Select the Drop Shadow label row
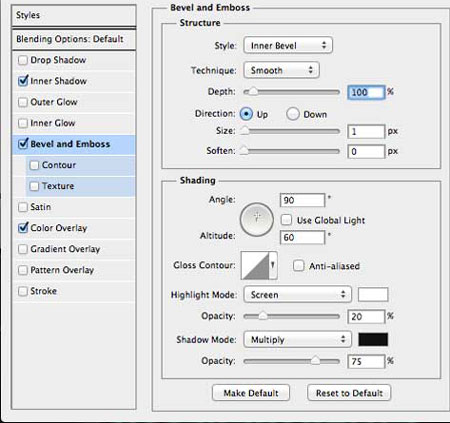This screenshot has width=450, height=423. (74, 60)
